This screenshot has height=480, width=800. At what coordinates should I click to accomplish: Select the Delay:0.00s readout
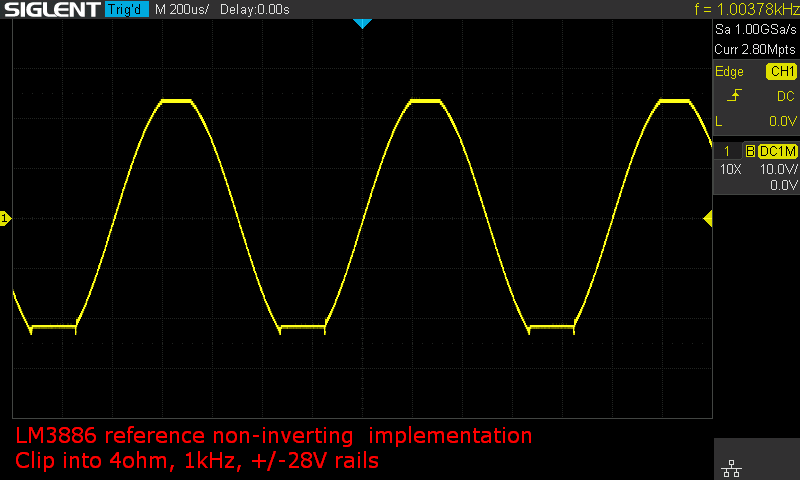255,9
